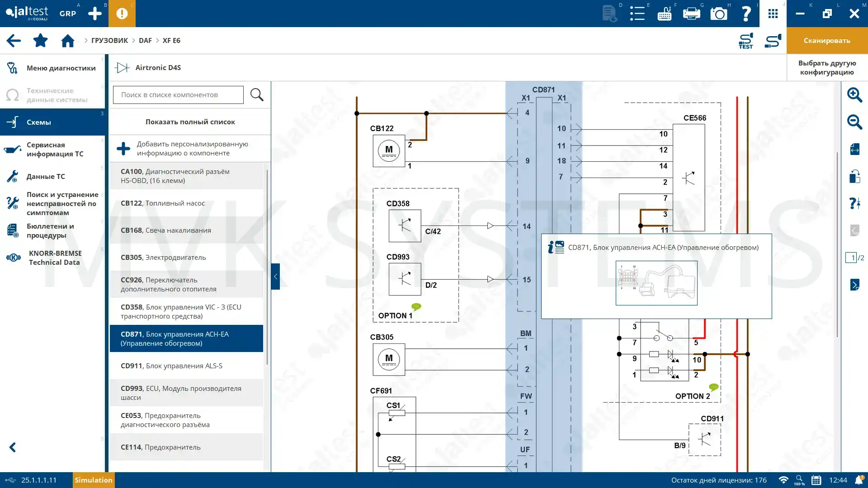
Task: Open the checklist list icon in top bar
Action: click(x=637, y=14)
